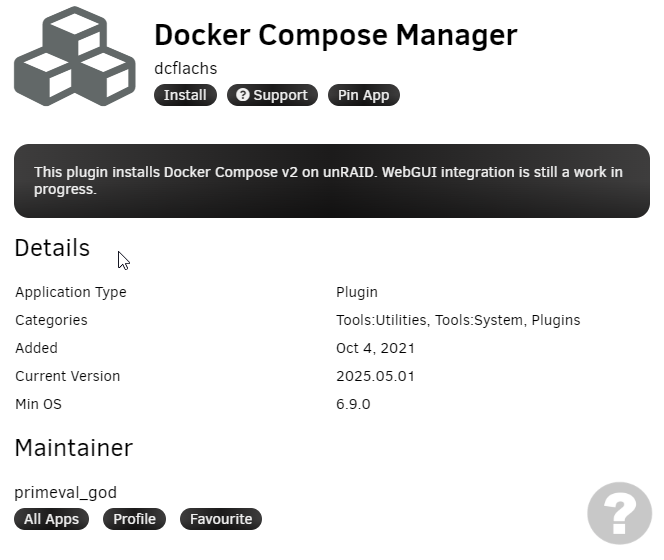664x560 pixels.
Task: Show All Apps from this maintainer
Action: point(51,519)
